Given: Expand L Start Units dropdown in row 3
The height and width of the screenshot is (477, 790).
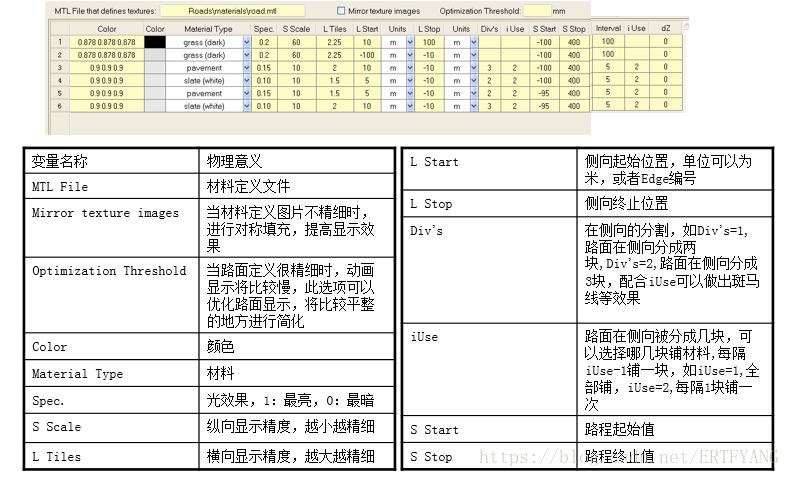Looking at the screenshot, I should tap(410, 67).
